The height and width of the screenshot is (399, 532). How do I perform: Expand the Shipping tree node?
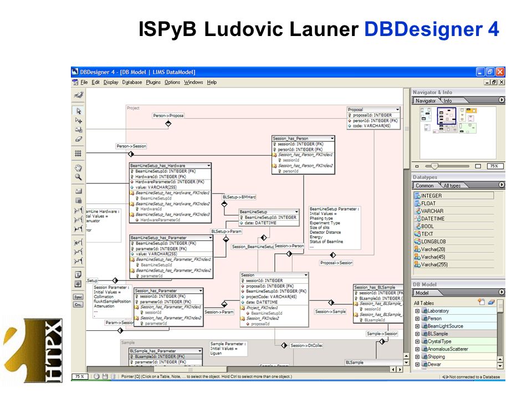click(x=417, y=356)
